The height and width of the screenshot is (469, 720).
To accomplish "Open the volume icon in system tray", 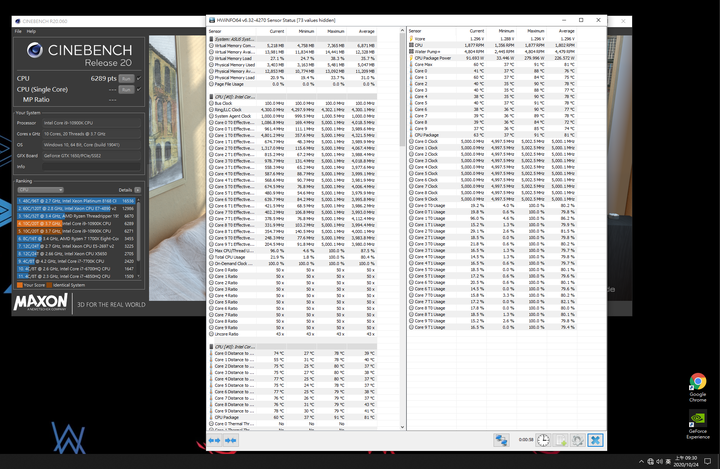I will [x=659, y=461].
